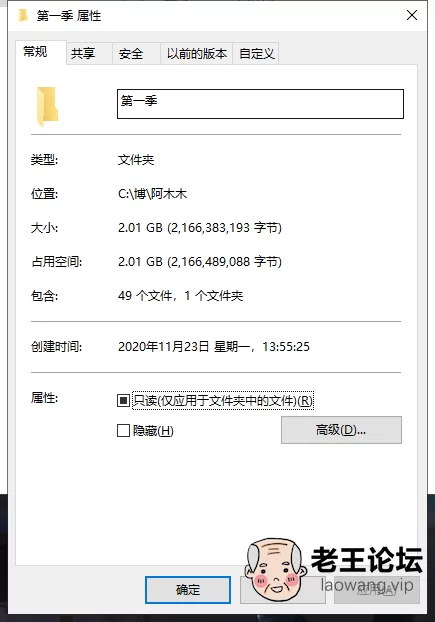Click the folder name field containing 第一季

point(260,104)
